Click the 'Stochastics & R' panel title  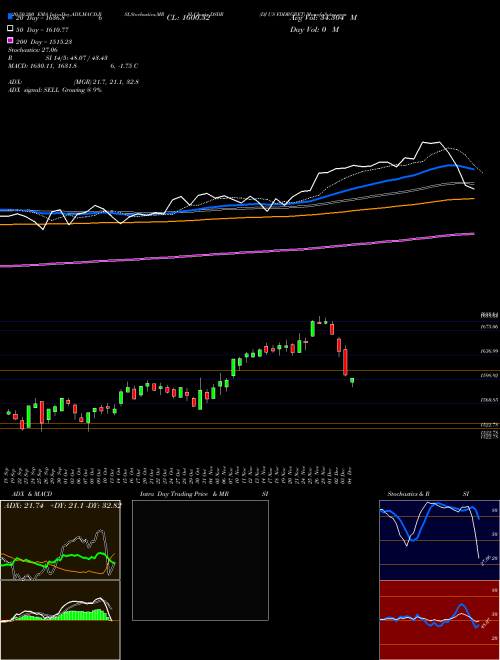[x=408, y=494]
